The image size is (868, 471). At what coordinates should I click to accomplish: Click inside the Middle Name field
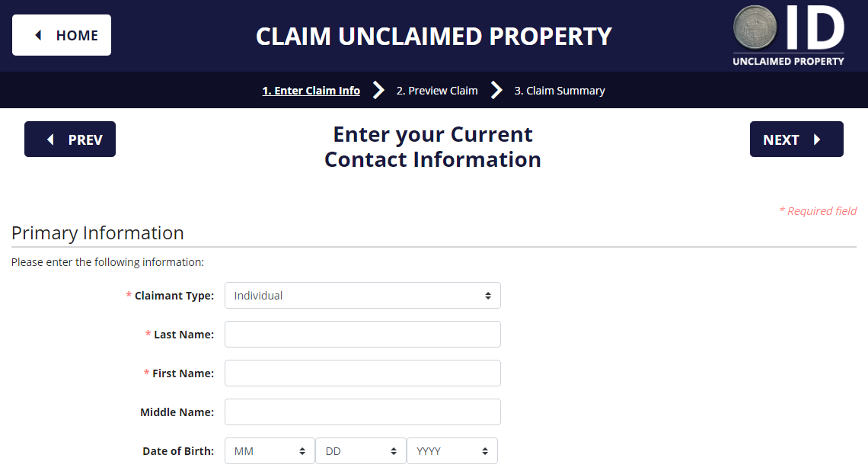[362, 412]
